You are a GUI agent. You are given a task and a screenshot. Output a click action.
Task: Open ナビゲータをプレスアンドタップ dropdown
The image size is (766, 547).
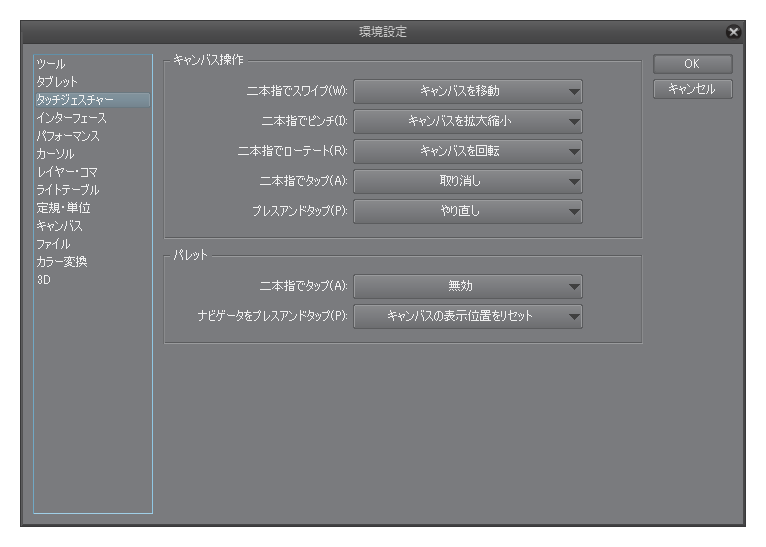[468, 316]
